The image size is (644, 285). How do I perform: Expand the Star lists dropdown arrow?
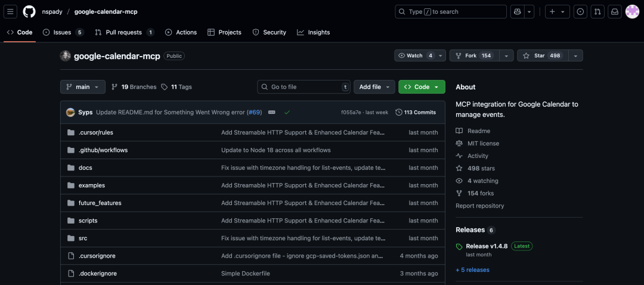pos(576,55)
